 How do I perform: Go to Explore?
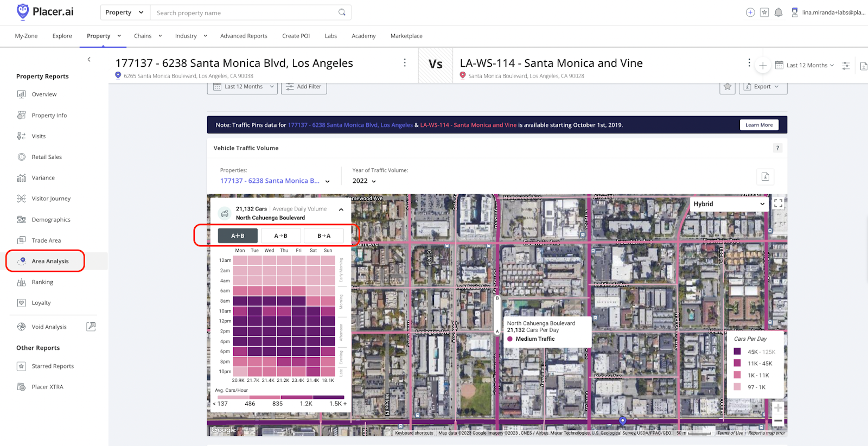(x=62, y=36)
